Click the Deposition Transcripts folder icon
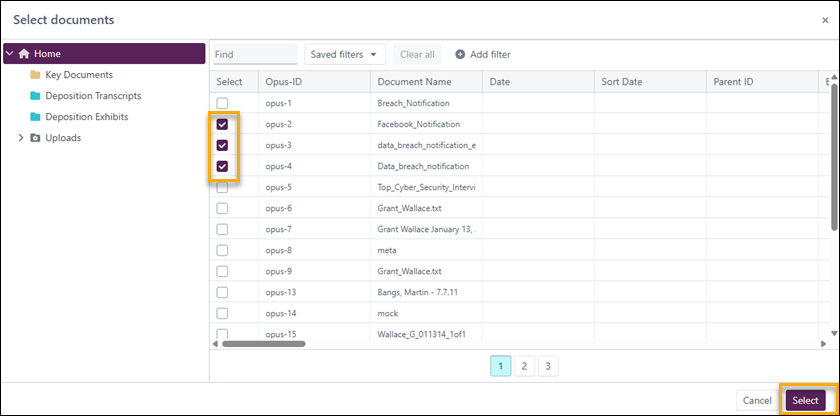 pos(35,96)
